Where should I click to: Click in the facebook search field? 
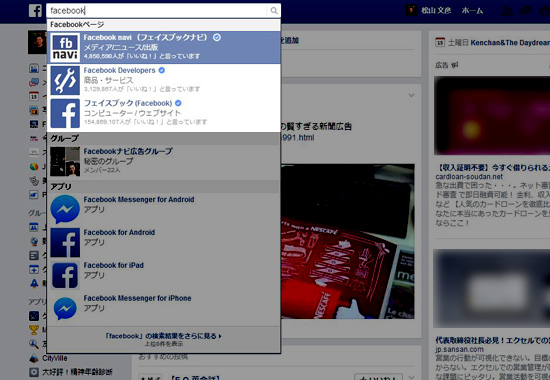coord(157,11)
